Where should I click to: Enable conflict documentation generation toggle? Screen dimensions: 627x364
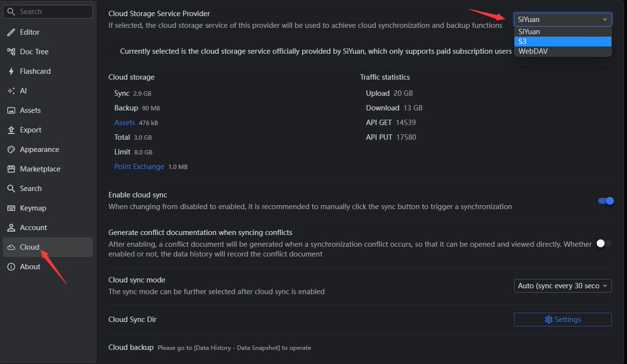pyautogui.click(x=605, y=243)
